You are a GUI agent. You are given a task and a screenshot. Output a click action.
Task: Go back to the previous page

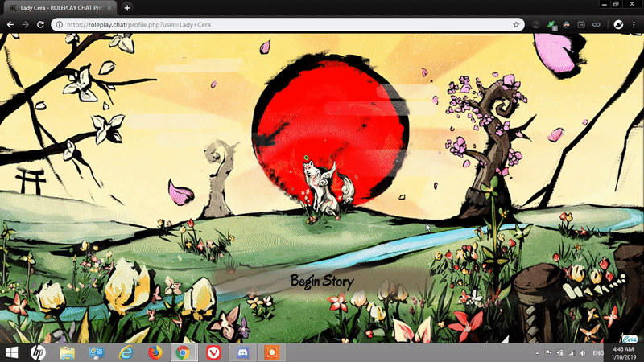tap(10, 25)
